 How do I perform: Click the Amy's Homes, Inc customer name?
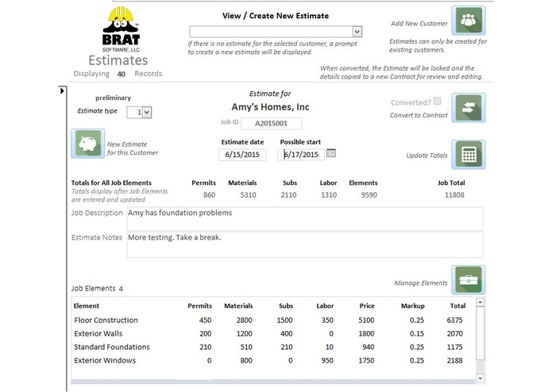[x=270, y=107]
